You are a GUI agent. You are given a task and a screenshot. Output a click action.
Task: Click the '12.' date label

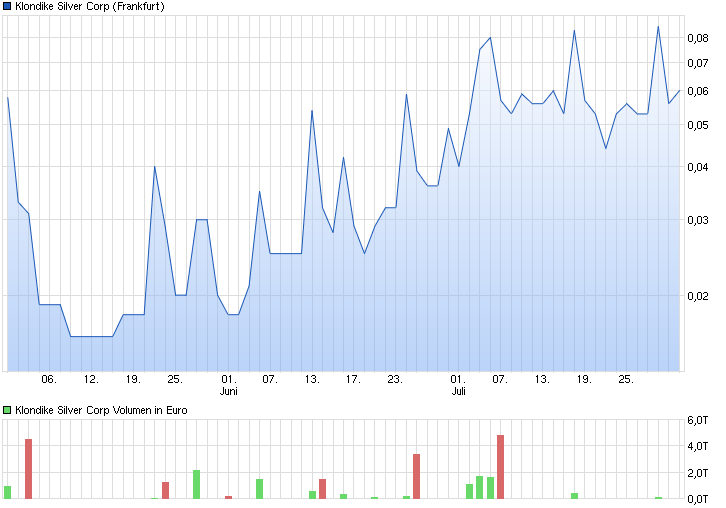tap(91, 379)
